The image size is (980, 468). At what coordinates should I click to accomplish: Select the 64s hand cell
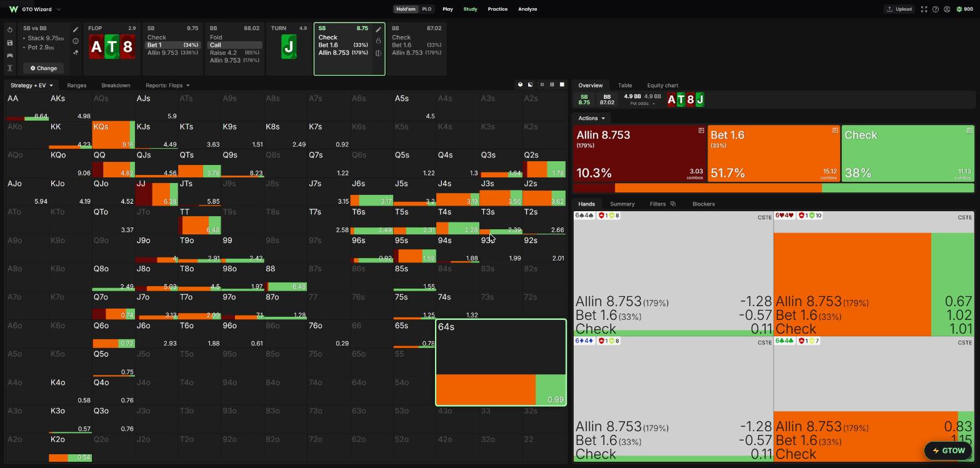(501, 362)
